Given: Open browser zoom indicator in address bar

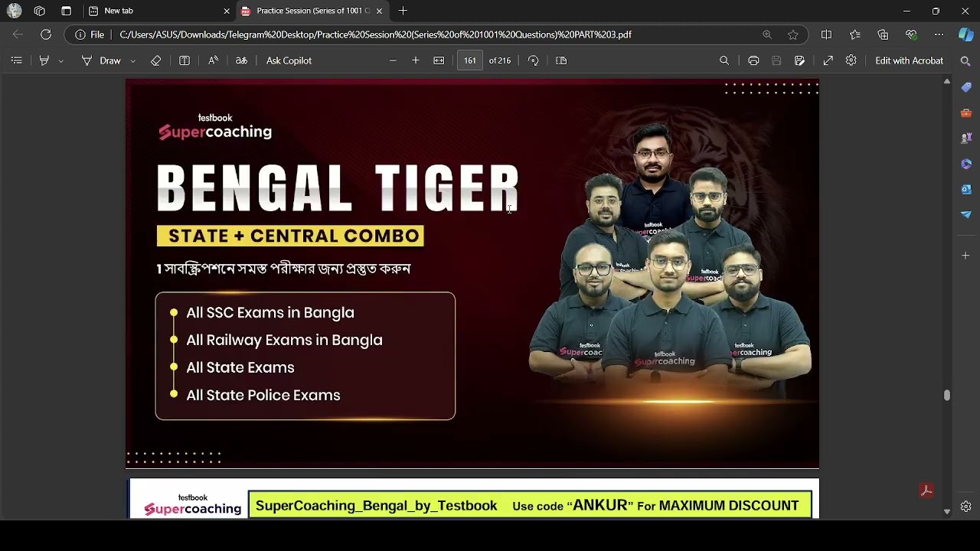Looking at the screenshot, I should (767, 34).
